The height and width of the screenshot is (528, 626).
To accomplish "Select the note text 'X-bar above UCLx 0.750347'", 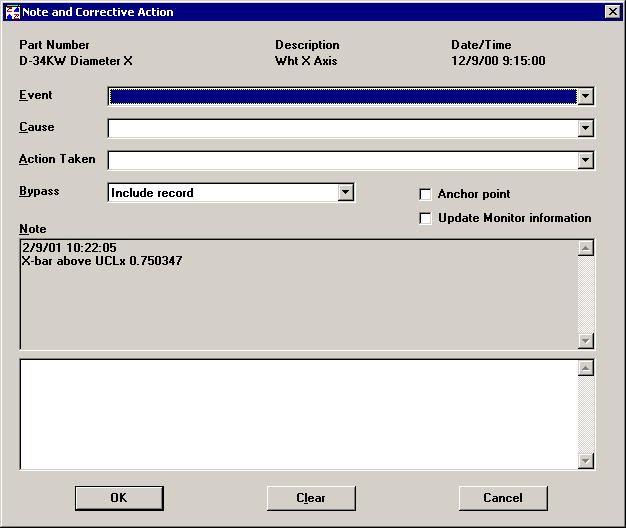I will tap(102, 261).
